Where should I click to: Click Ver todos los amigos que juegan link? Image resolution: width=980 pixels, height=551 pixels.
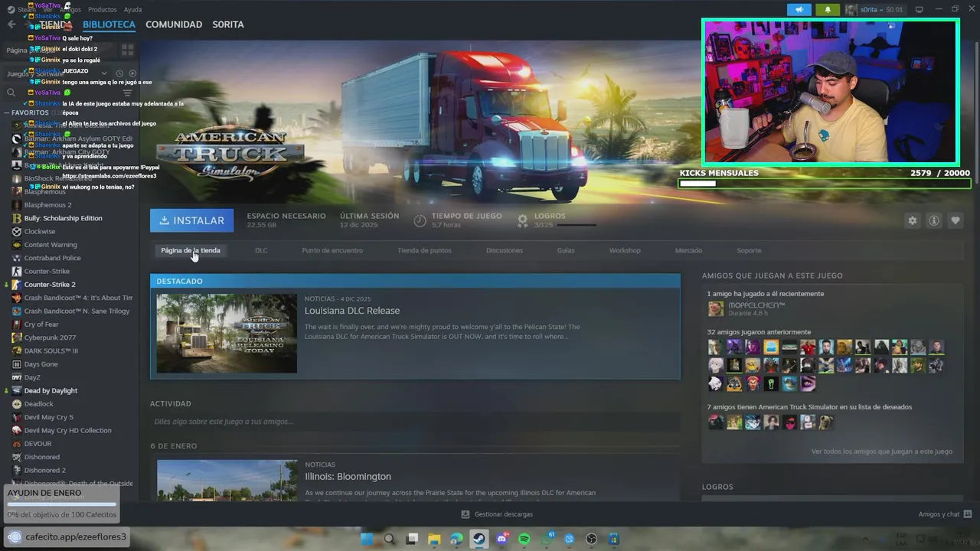point(882,452)
